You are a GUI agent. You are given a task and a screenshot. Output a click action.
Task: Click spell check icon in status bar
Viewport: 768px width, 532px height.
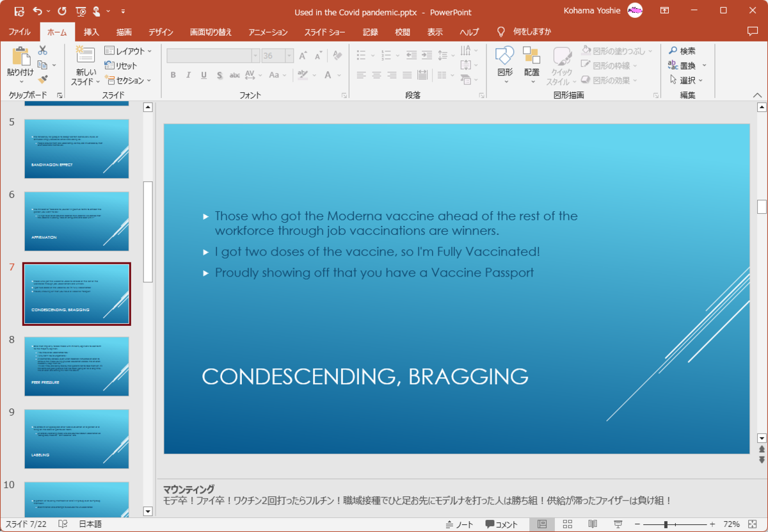point(63,524)
